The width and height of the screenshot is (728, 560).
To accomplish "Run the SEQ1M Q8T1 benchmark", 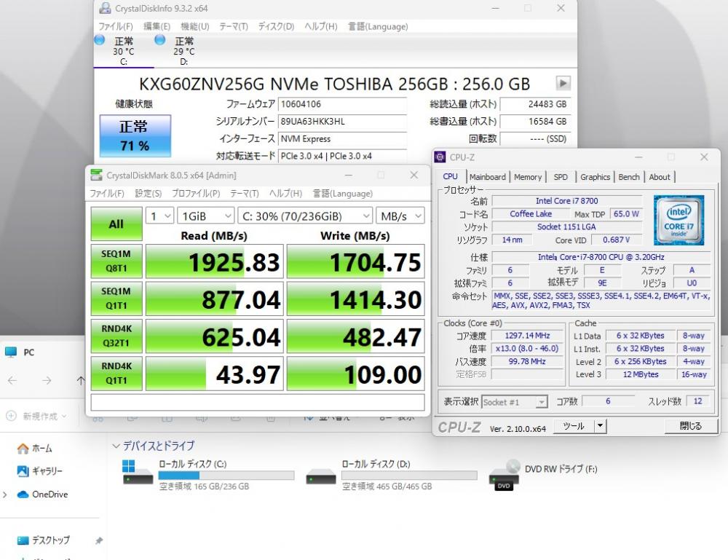I will coord(116,261).
